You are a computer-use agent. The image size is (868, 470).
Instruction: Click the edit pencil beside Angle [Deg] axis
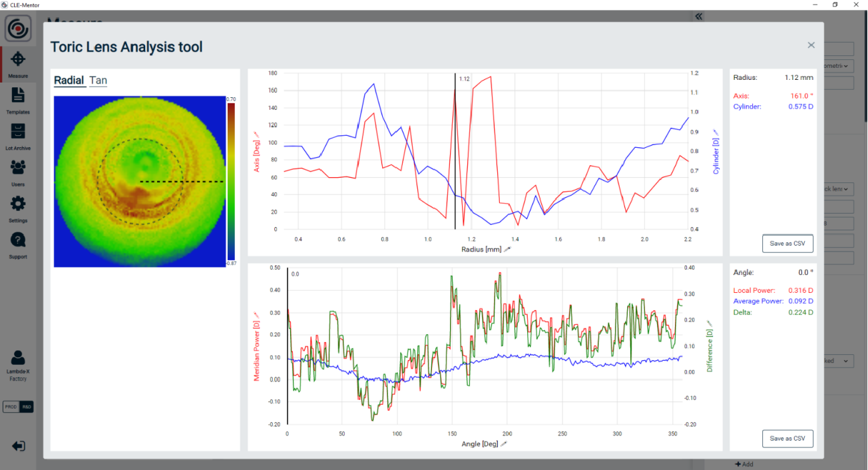click(x=504, y=444)
